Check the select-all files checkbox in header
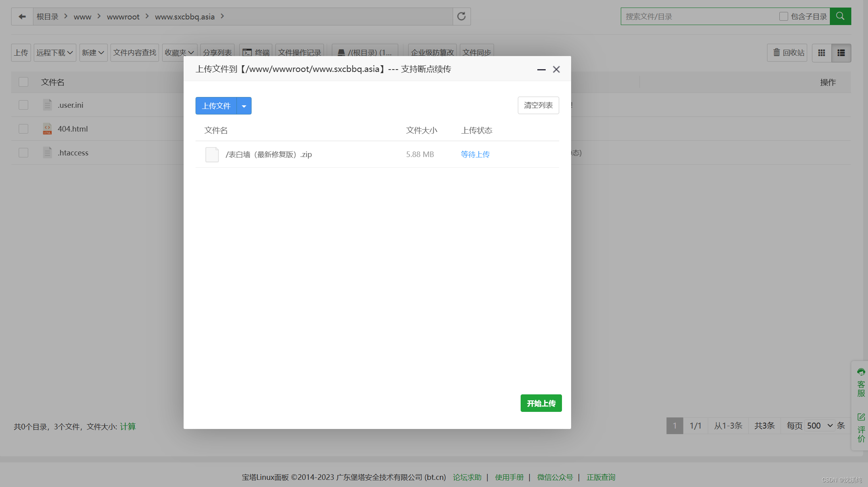This screenshot has width=868, height=487. (23, 82)
